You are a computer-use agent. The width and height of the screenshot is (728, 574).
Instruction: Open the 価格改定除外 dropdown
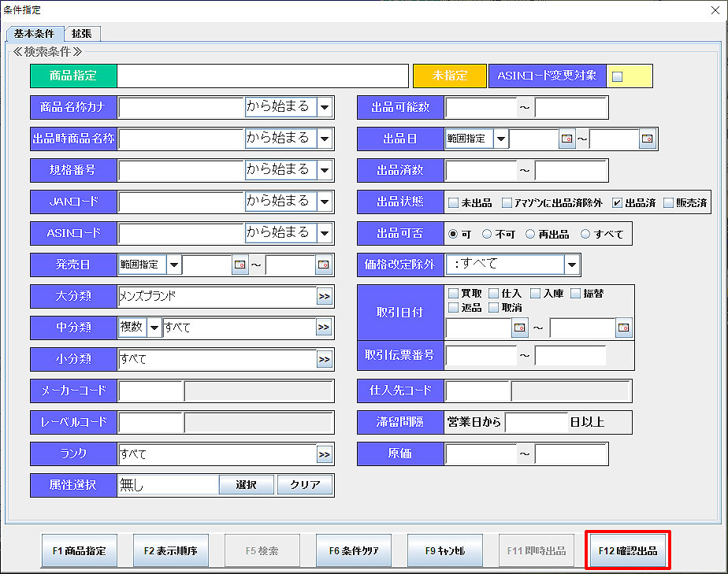[x=572, y=265]
